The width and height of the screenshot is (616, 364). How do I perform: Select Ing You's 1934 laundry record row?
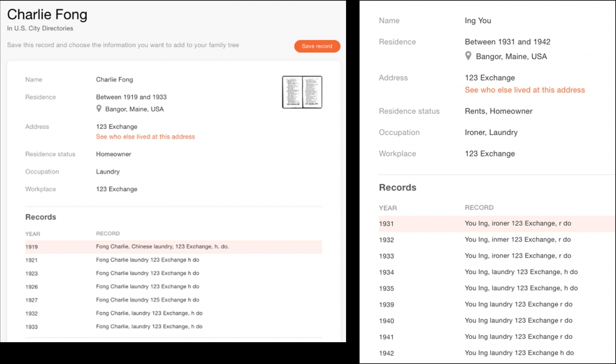tap(497, 272)
